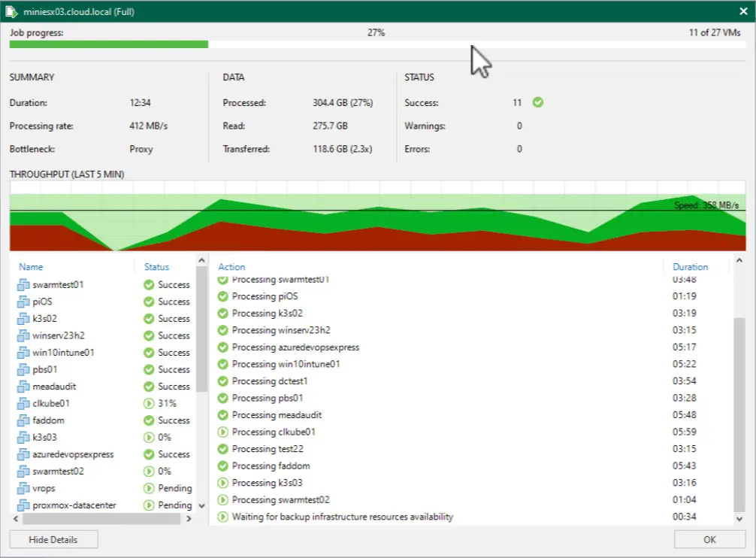
Task: Sort the log by Action column header
Action: point(231,267)
